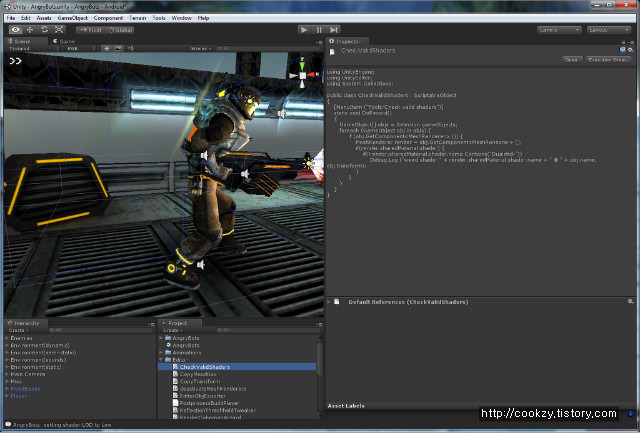Open the Terrain menu
The image size is (640, 433).
[x=138, y=18]
